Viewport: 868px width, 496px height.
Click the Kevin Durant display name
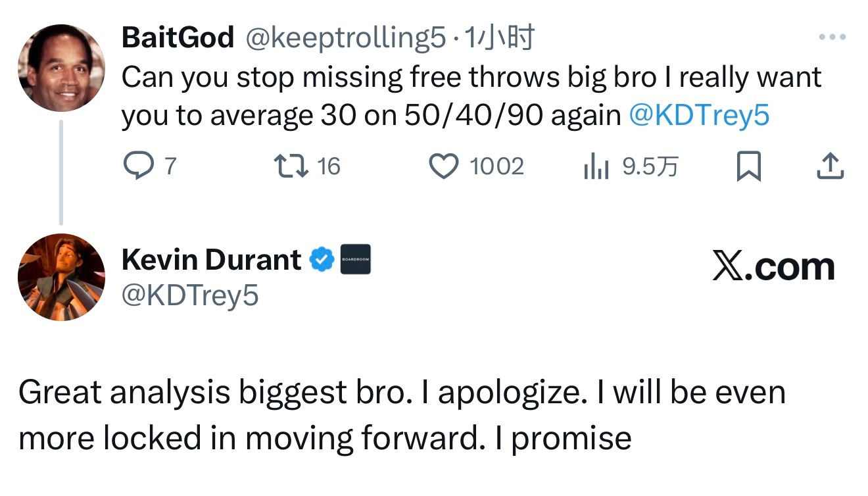click(x=211, y=260)
